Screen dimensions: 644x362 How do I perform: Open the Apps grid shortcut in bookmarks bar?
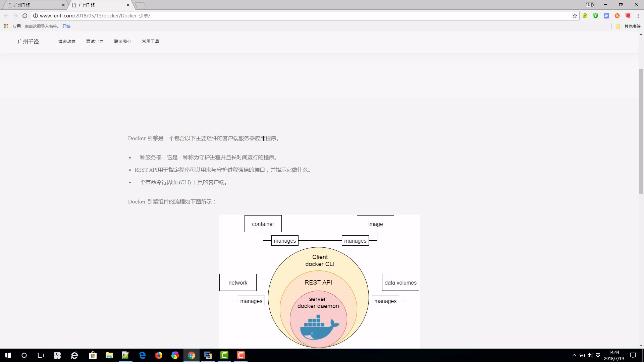pos(6,26)
